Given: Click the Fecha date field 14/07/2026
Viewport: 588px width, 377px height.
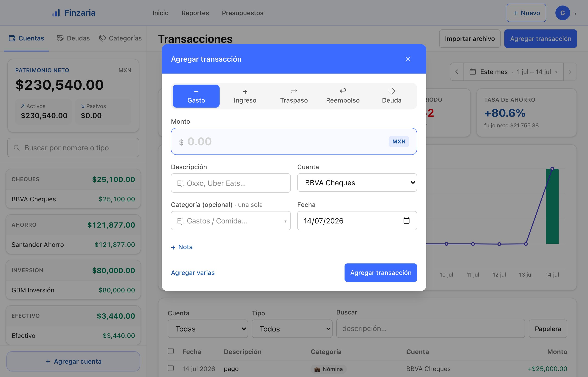Looking at the screenshot, I should coord(357,221).
